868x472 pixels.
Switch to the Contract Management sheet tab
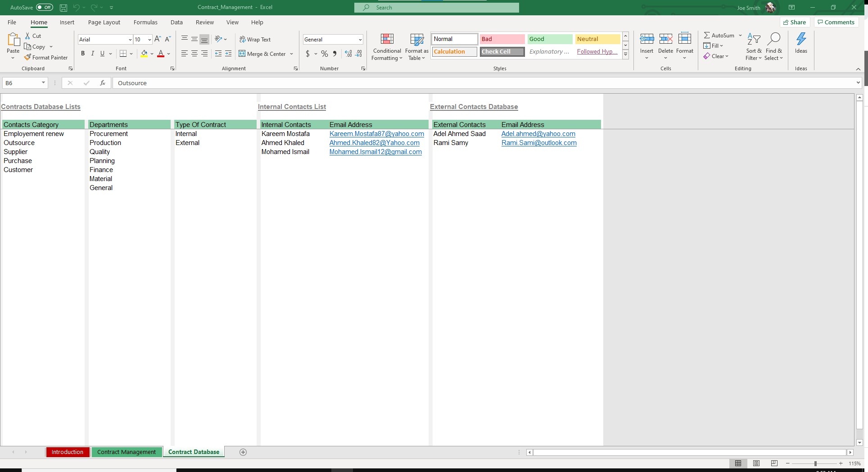click(x=127, y=452)
